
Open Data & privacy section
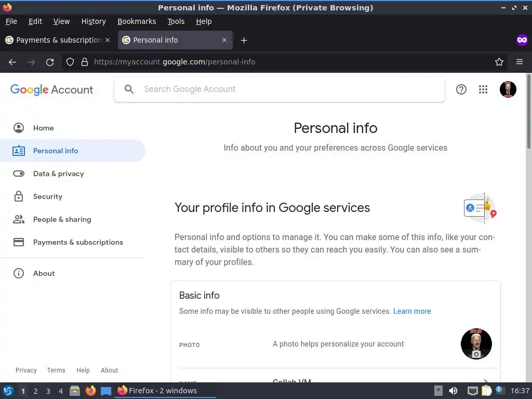click(73, 174)
